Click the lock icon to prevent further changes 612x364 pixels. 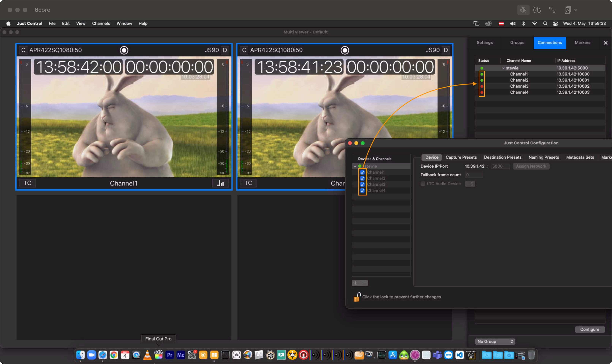[x=357, y=297]
